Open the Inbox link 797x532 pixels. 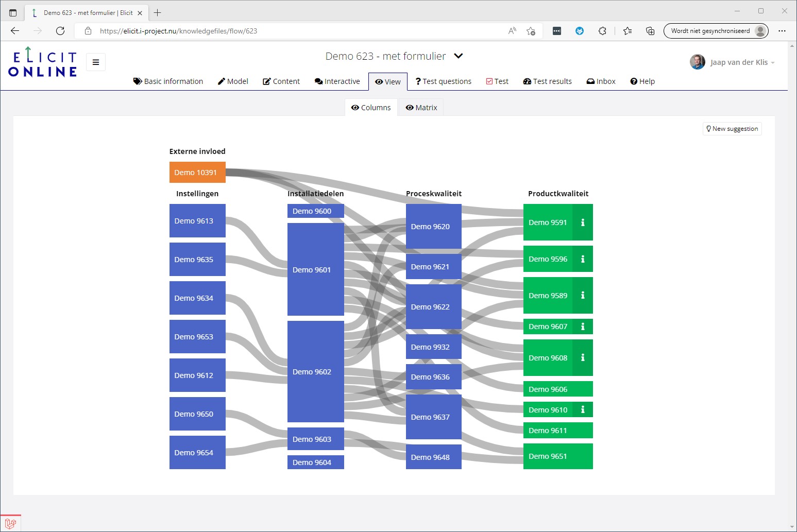coord(601,81)
